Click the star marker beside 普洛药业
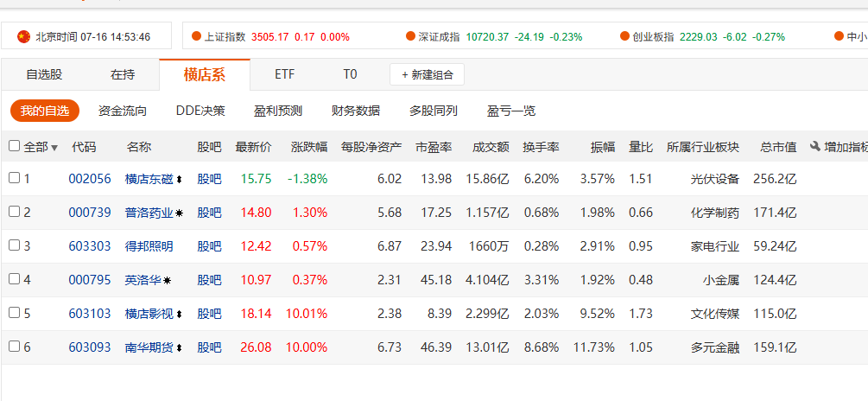Viewport: 868px width, 401px height. pyautogui.click(x=179, y=213)
